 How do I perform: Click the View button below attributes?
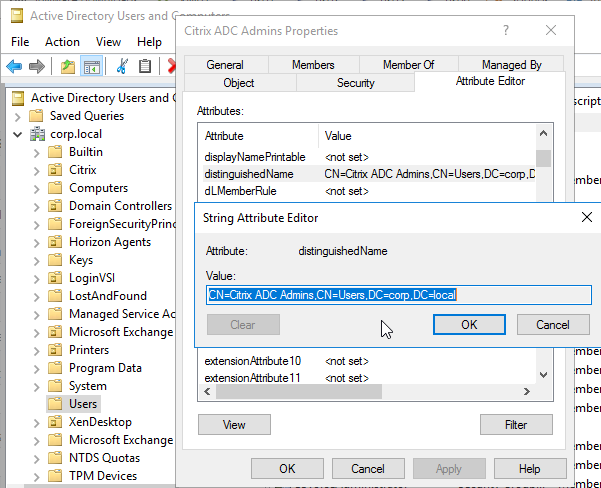(234, 425)
